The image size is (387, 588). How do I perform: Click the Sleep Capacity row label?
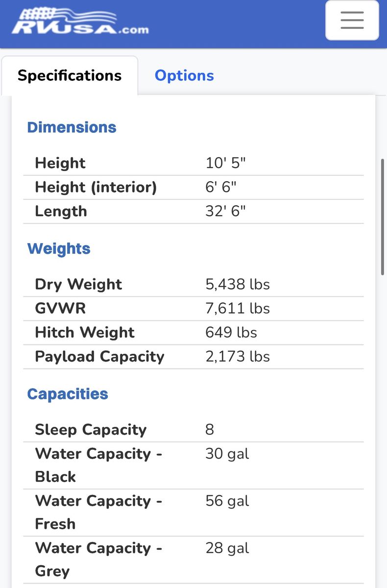pyautogui.click(x=91, y=430)
